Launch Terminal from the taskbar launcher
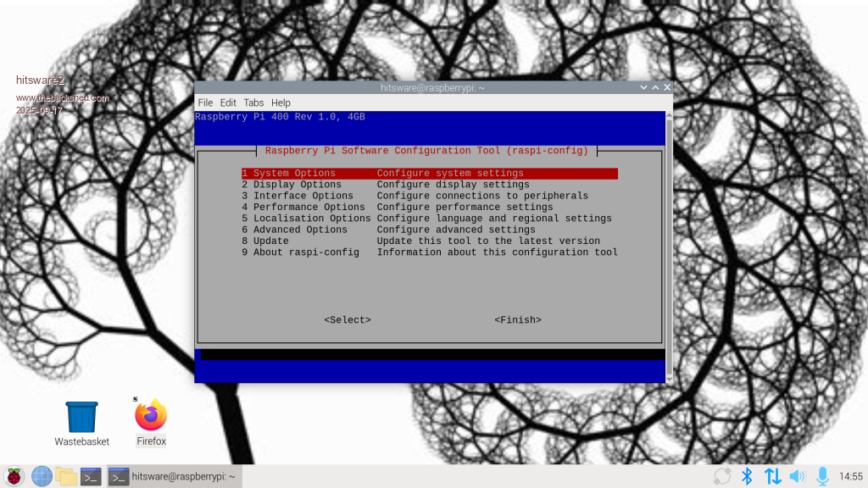 pos(91,476)
